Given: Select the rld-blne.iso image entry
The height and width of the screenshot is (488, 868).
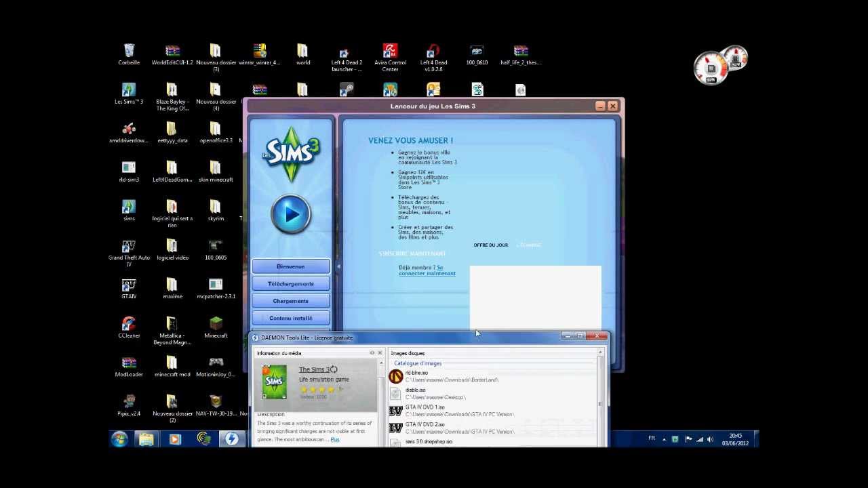Looking at the screenshot, I should click(x=494, y=376).
